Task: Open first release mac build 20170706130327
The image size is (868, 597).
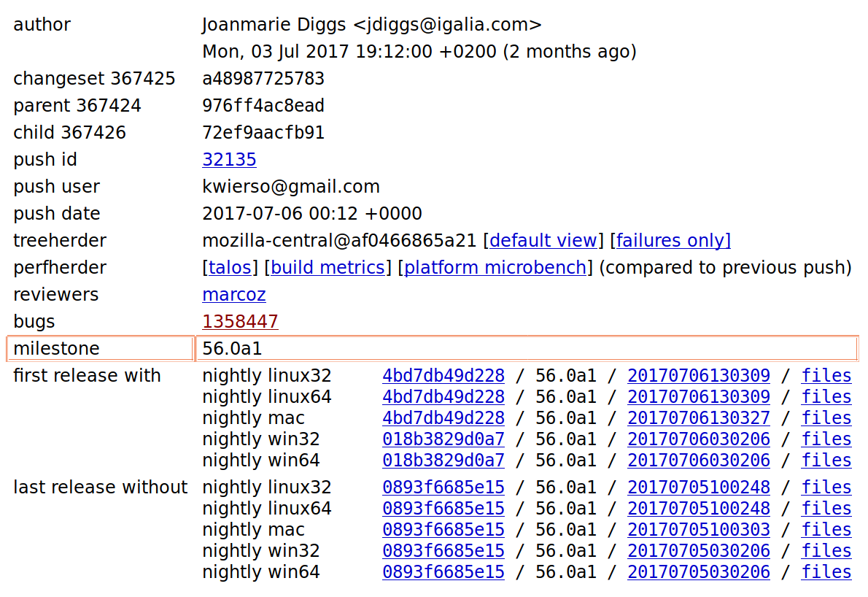Action: (x=699, y=418)
